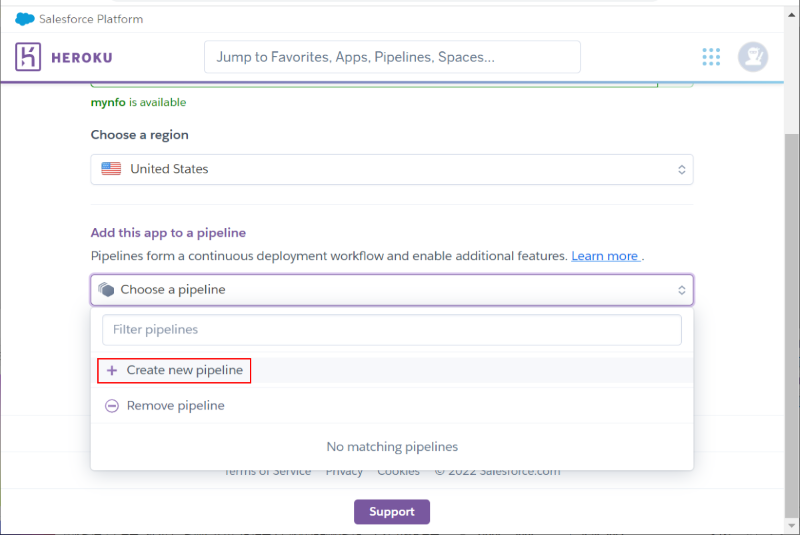Collapse the Choose a pipeline dropdown
Screen dimensions: 800x535
pos(392,290)
